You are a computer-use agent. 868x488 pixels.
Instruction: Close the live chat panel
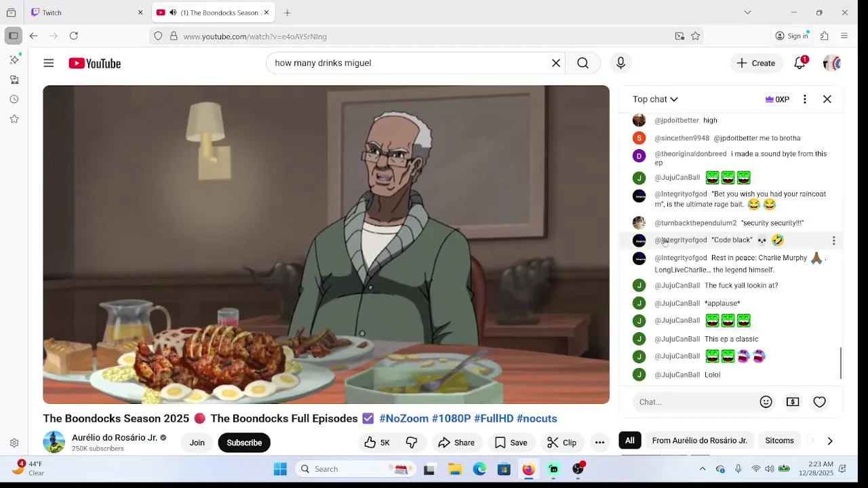click(827, 99)
